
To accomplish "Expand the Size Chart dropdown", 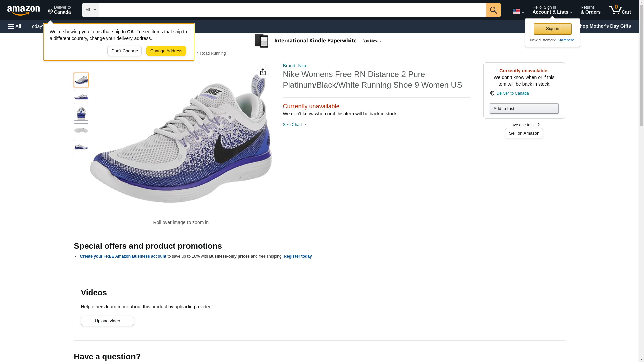I will click(295, 125).
